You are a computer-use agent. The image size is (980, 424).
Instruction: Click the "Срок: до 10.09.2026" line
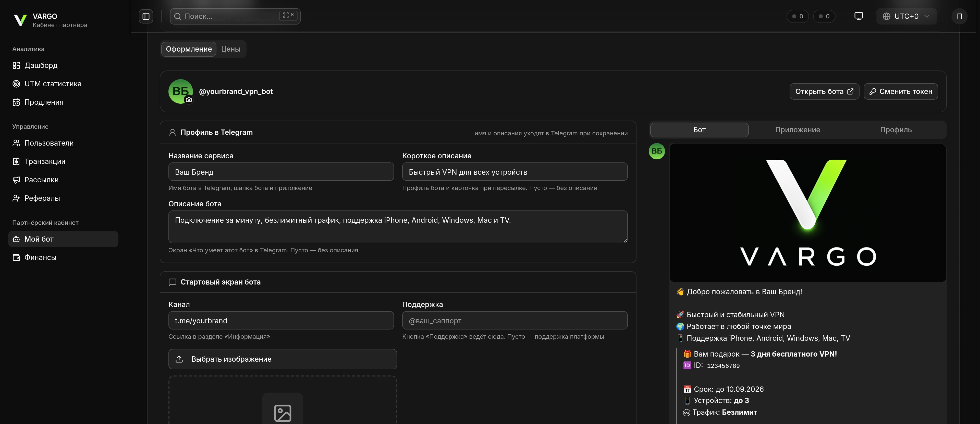click(724, 389)
